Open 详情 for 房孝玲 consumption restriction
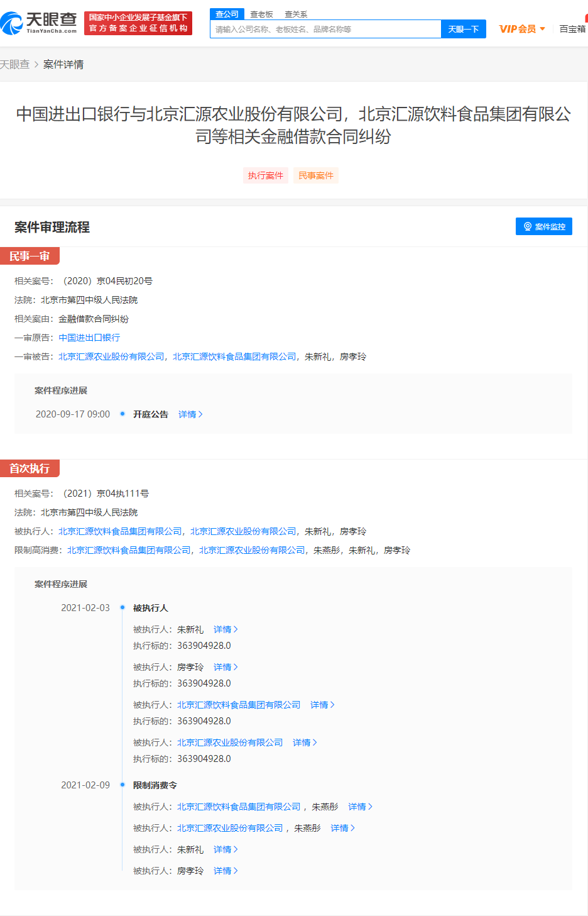The height and width of the screenshot is (916, 588). tap(226, 871)
